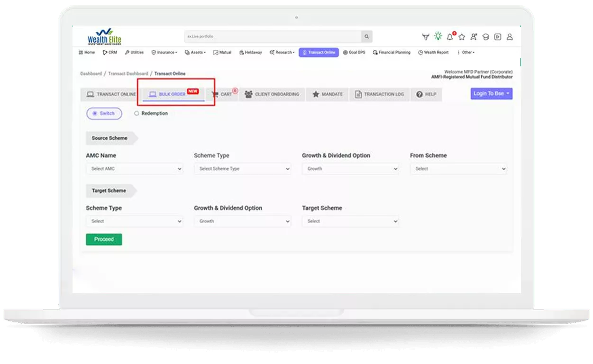
Task: Click into the Live portfolio search field
Action: tap(273, 36)
